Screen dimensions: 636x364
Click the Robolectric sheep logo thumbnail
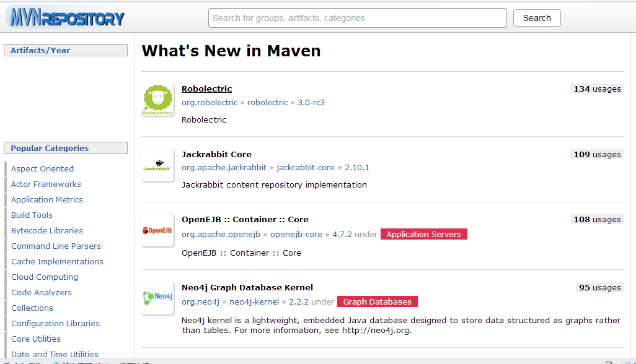[x=158, y=100]
